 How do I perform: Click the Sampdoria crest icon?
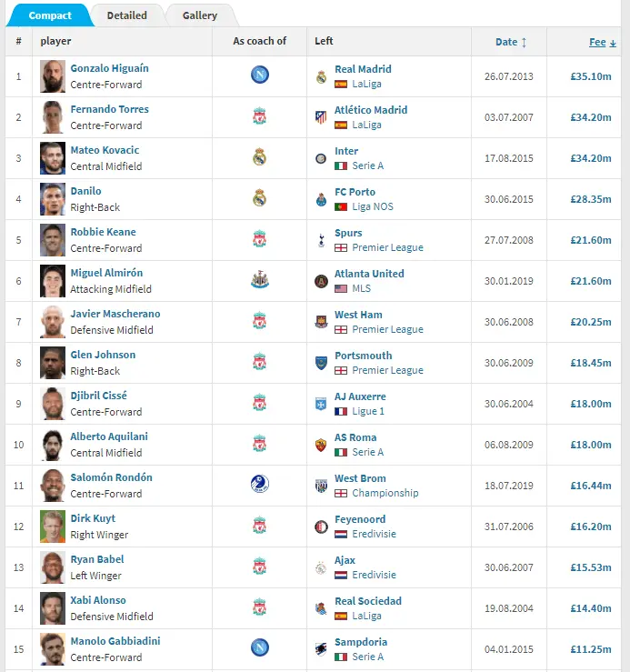pos(320,648)
